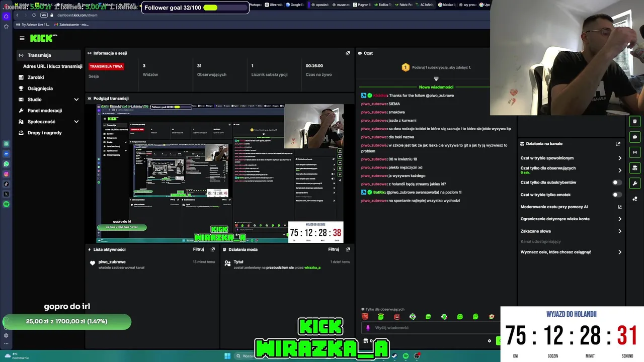Click user piwo_zubrowe in Lista aktywności

pyautogui.click(x=112, y=262)
